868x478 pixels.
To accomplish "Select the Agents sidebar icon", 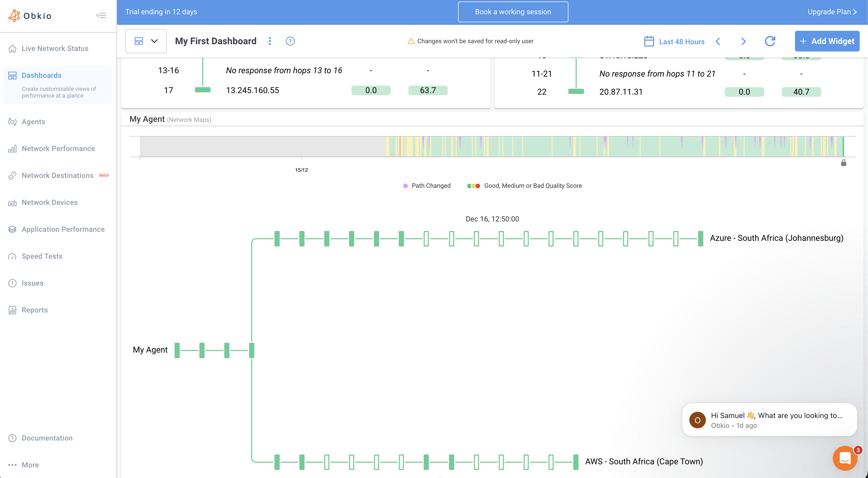I will click(12, 122).
